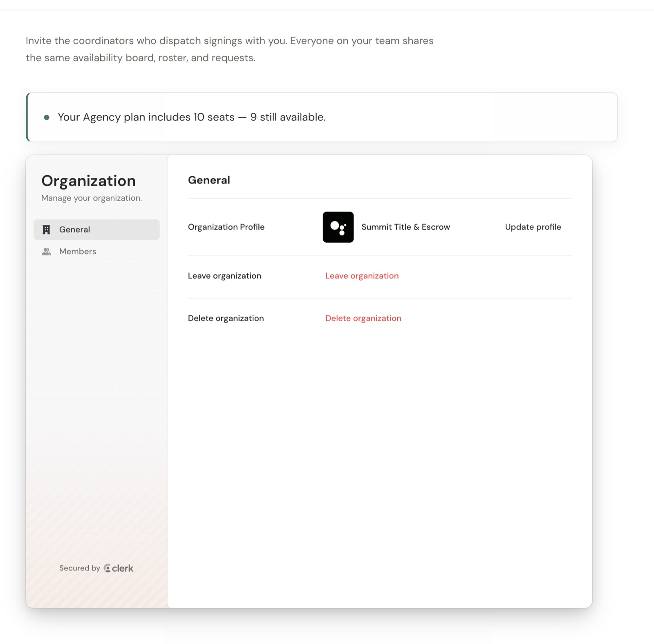Click the General section heading

pyautogui.click(x=209, y=180)
